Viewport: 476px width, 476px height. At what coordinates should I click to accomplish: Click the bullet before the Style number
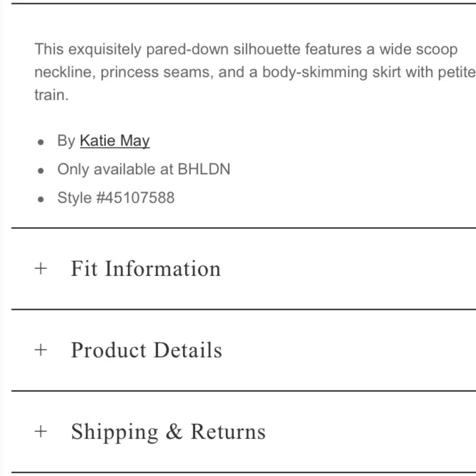41,198
